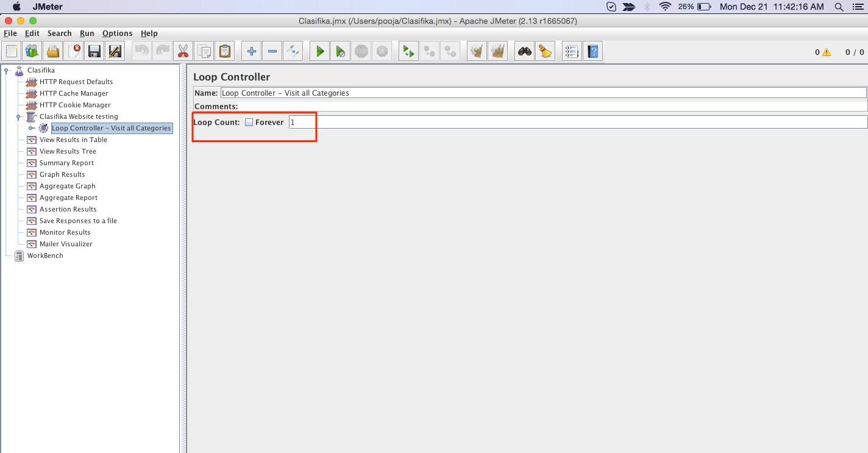Viewport: 868px width, 453px height.
Task: Click the New test plan icon
Action: coord(12,52)
